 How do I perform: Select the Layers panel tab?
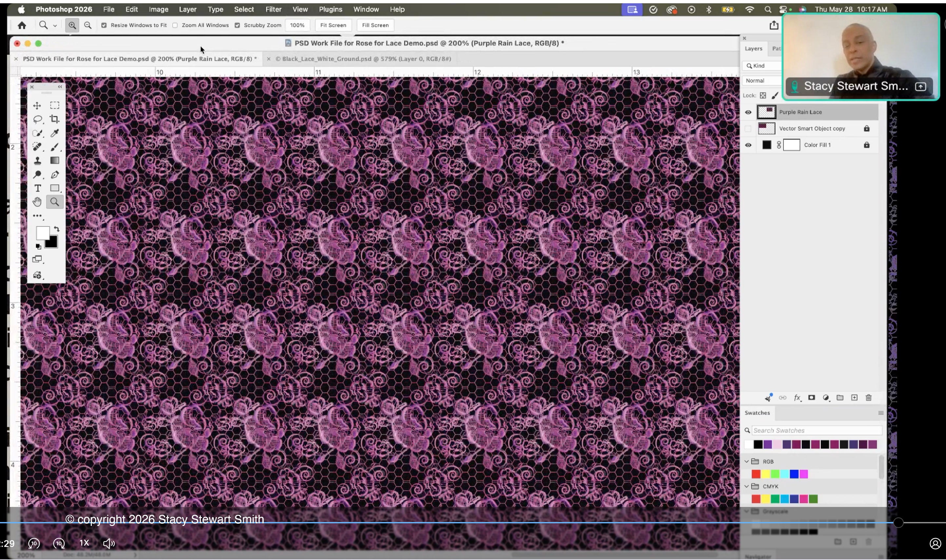[753, 49]
